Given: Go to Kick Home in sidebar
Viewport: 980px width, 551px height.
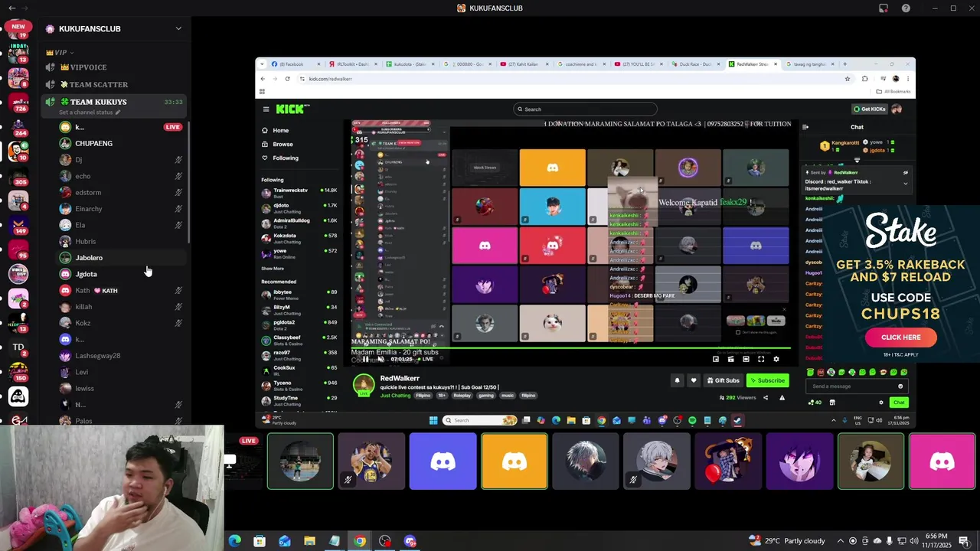Looking at the screenshot, I should pyautogui.click(x=281, y=131).
